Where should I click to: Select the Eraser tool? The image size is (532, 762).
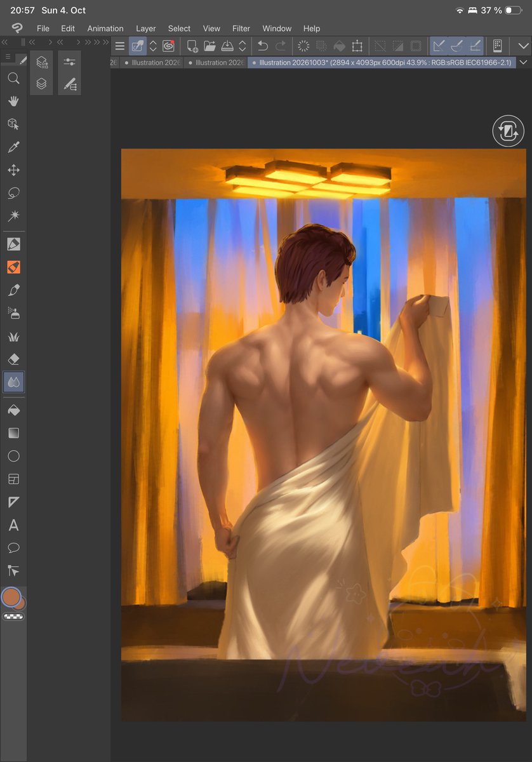[13, 359]
